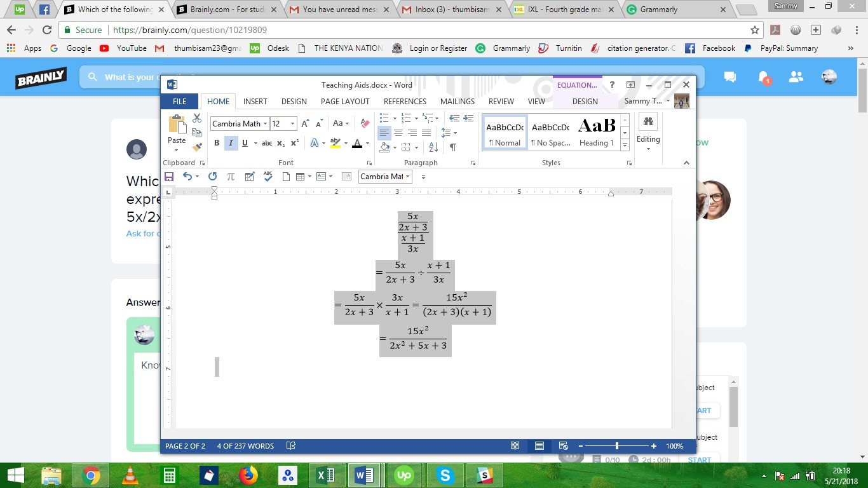Open Firefox from the taskbar

[248, 475]
